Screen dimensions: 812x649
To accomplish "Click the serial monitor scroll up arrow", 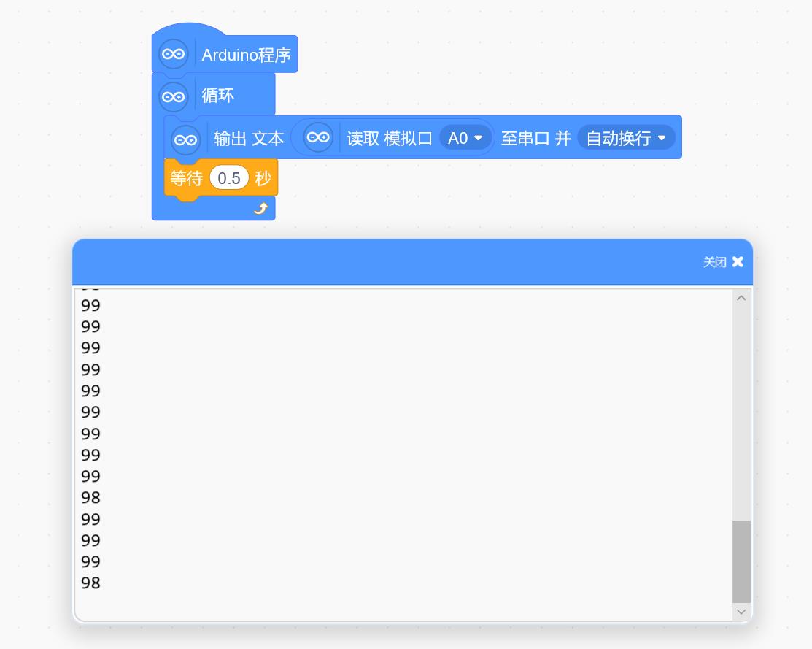I will click(741, 298).
